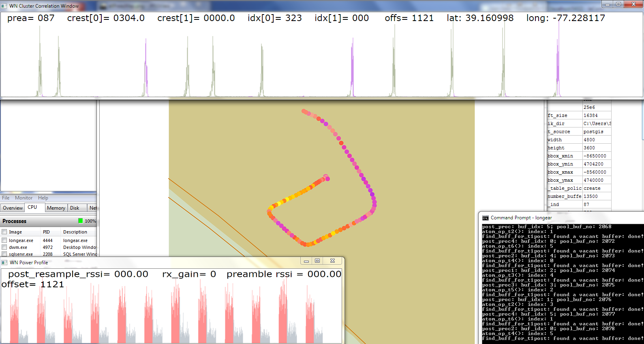Viewport: 644px width, 344px height.
Task: Tick the dwm.exe process checkbox
Action: (4, 247)
